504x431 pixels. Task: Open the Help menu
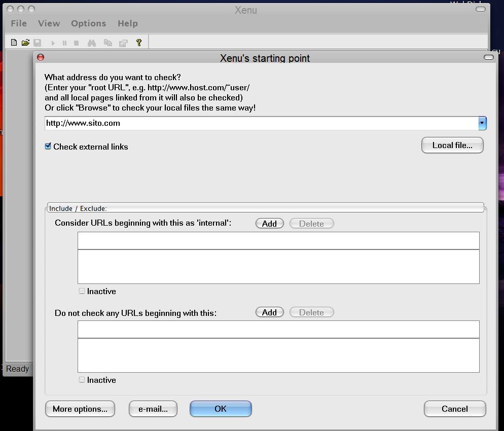[128, 23]
